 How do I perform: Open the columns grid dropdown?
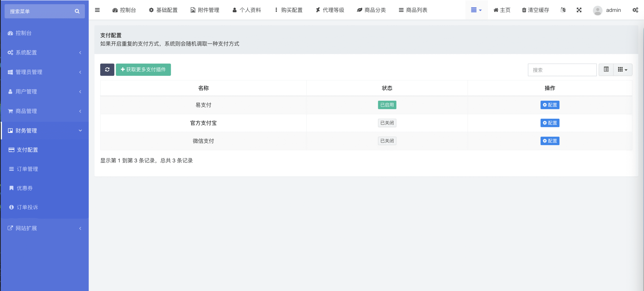tap(623, 70)
